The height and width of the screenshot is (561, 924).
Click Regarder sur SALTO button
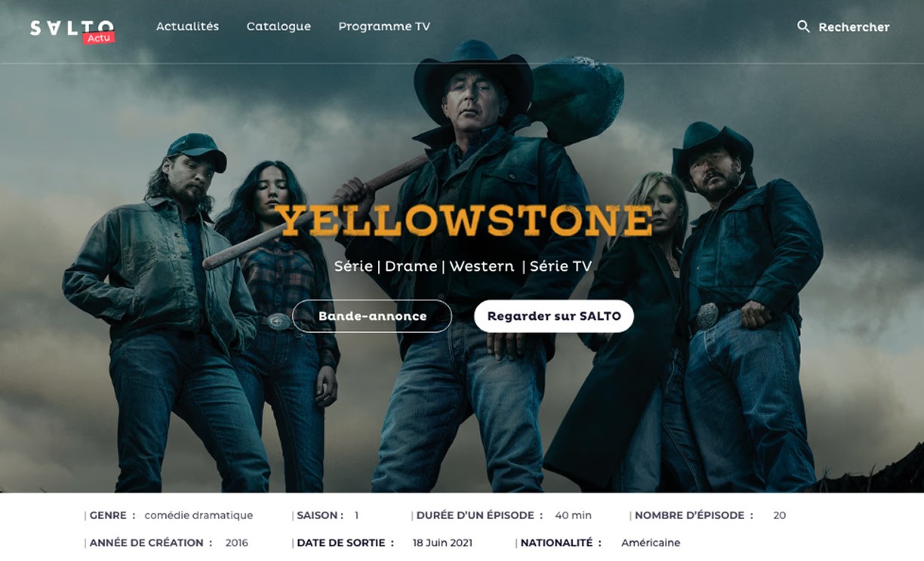pos(554,316)
